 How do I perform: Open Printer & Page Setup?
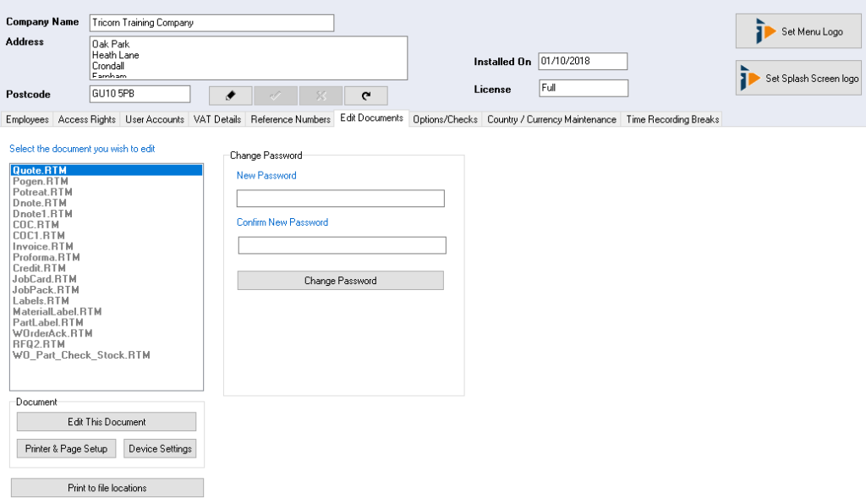64,448
